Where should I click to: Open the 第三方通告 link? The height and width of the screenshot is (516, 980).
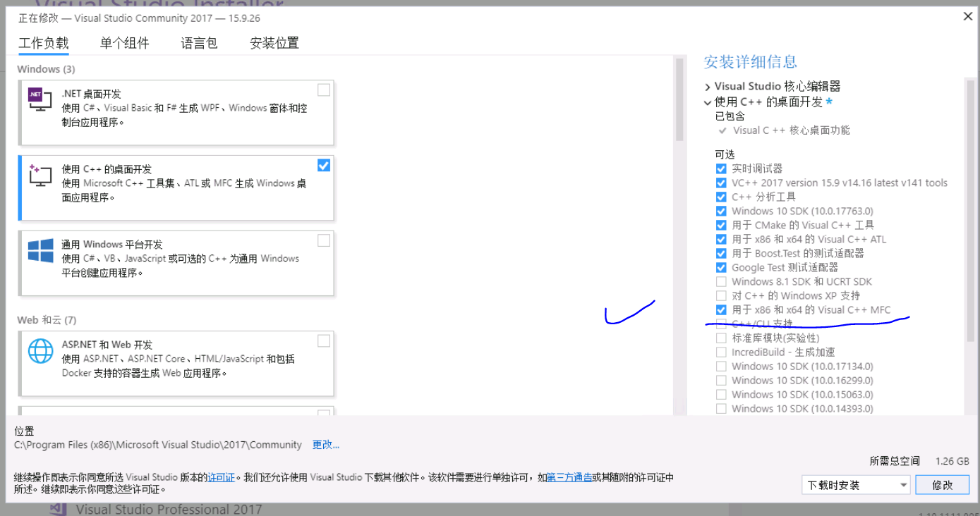(569, 477)
